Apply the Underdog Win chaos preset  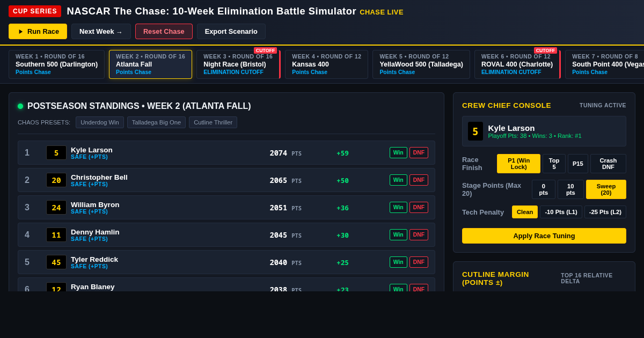pyautogui.click(x=100, y=122)
